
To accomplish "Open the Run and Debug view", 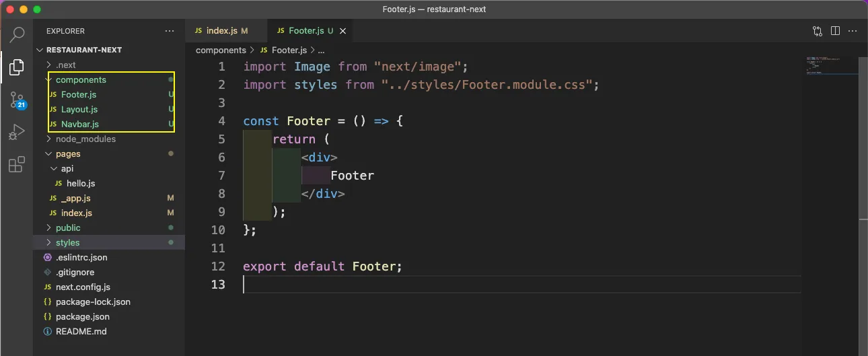I will point(17,133).
